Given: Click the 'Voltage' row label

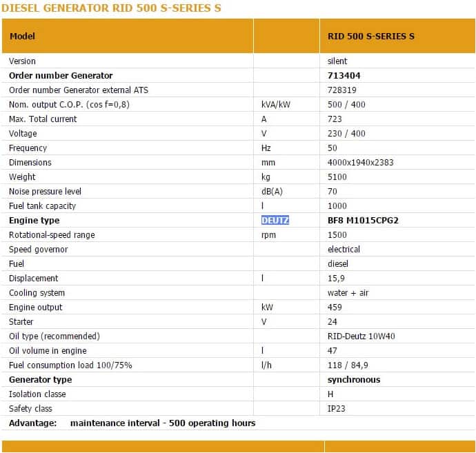Looking at the screenshot, I should [23, 134].
